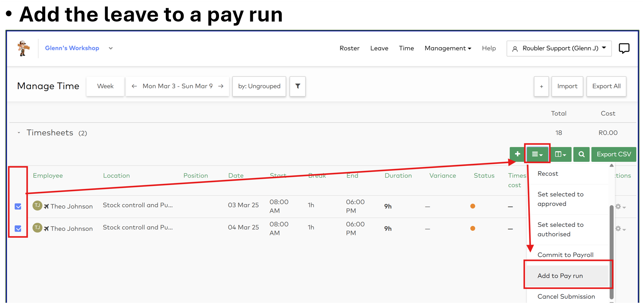Click the leave plane icon on 04 Mar row
The height and width of the screenshot is (304, 644).
coord(46,229)
